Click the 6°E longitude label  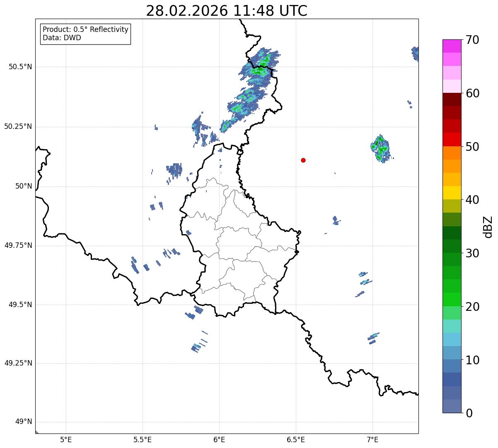click(219, 439)
